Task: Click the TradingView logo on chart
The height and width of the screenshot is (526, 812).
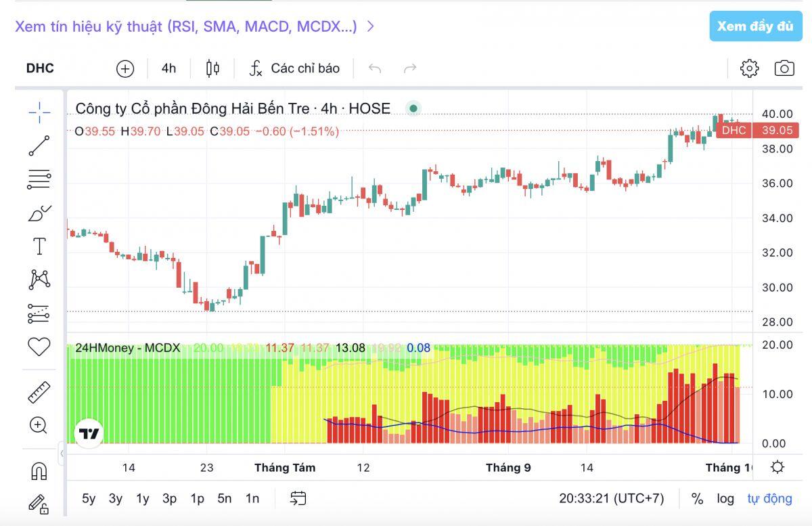Action: (89, 434)
